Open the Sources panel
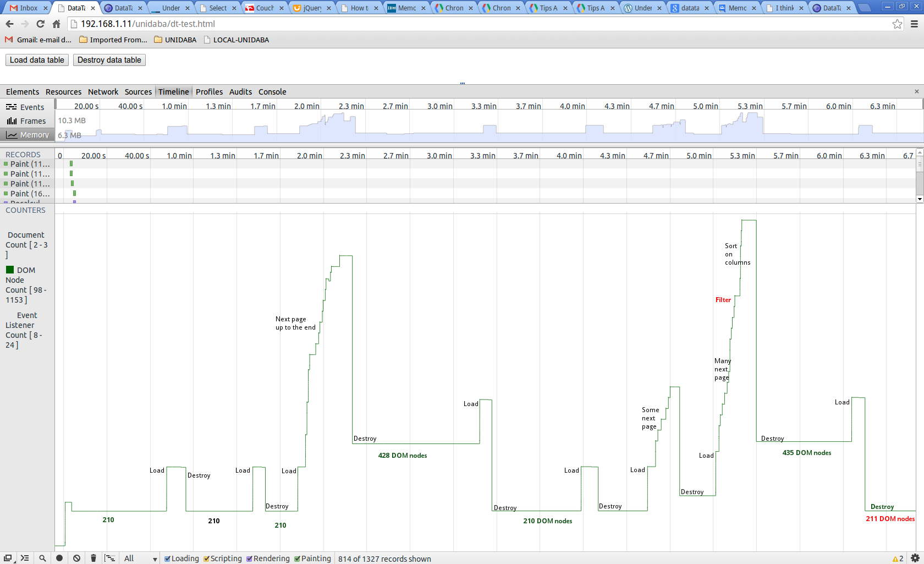Screen dimensions: 924x564 (138, 92)
